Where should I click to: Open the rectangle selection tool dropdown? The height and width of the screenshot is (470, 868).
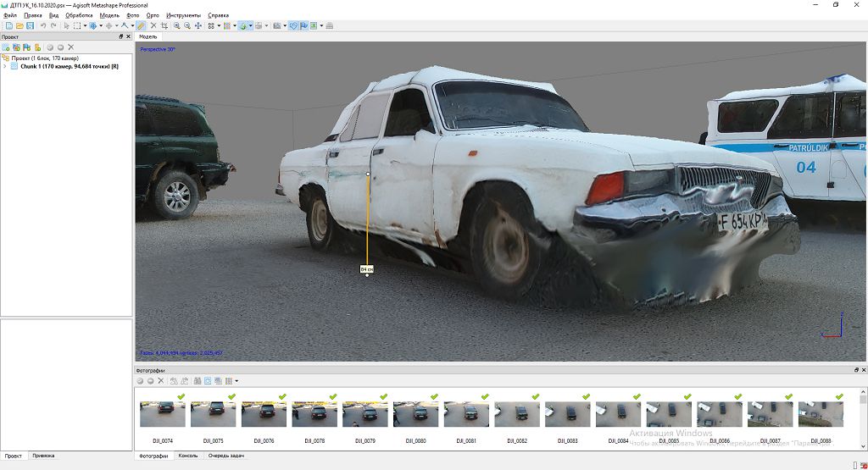85,26
